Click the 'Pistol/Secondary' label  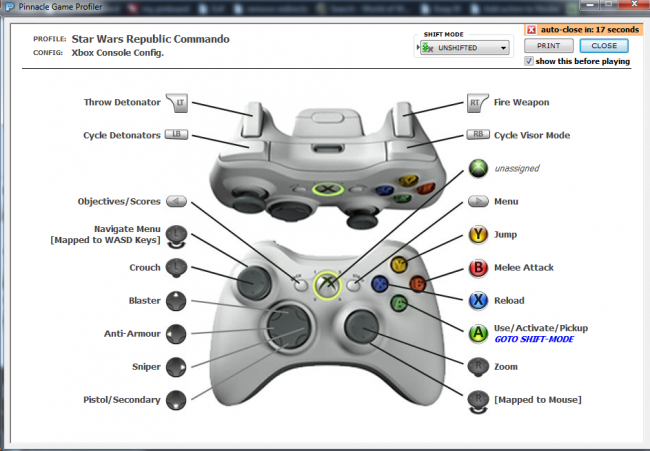click(x=122, y=400)
